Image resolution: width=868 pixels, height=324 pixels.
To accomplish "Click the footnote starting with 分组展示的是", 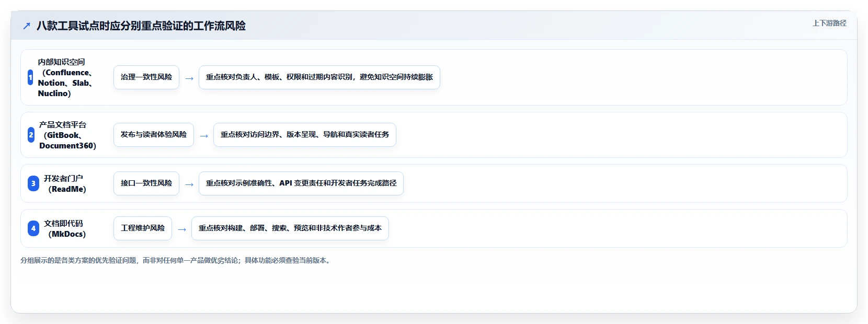I will tap(177, 260).
